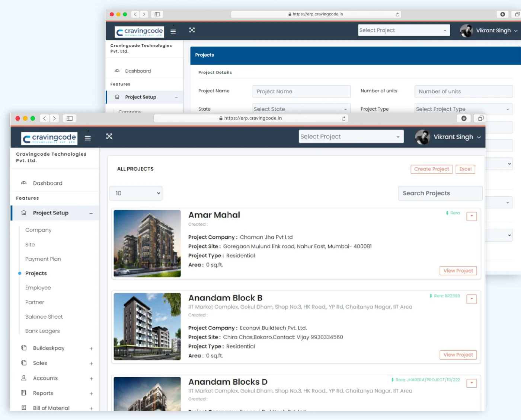Click Dashboard icon in front sidebar

point(24,183)
